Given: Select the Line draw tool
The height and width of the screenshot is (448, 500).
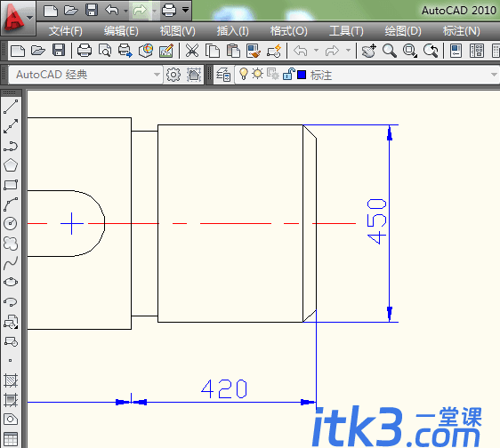Looking at the screenshot, I should click(x=11, y=107).
